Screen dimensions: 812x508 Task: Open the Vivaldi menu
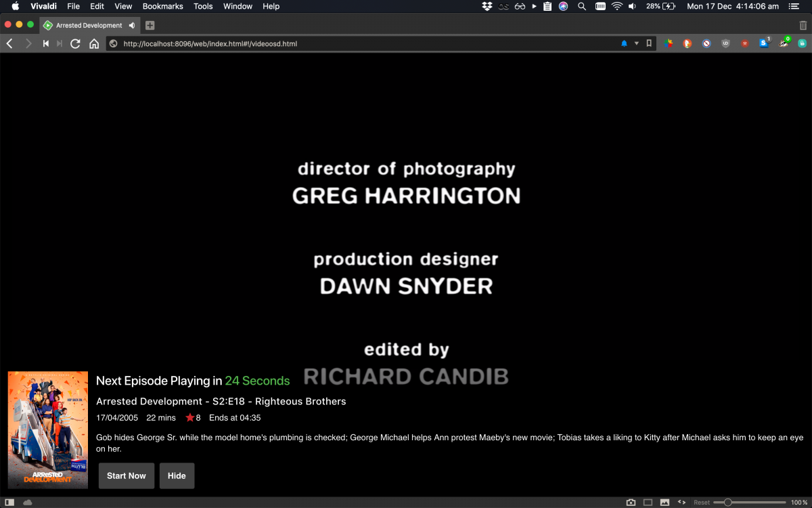(43, 6)
